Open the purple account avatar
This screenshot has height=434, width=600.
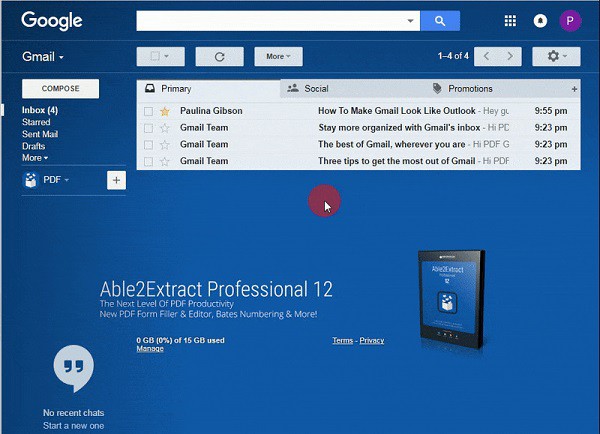570,21
